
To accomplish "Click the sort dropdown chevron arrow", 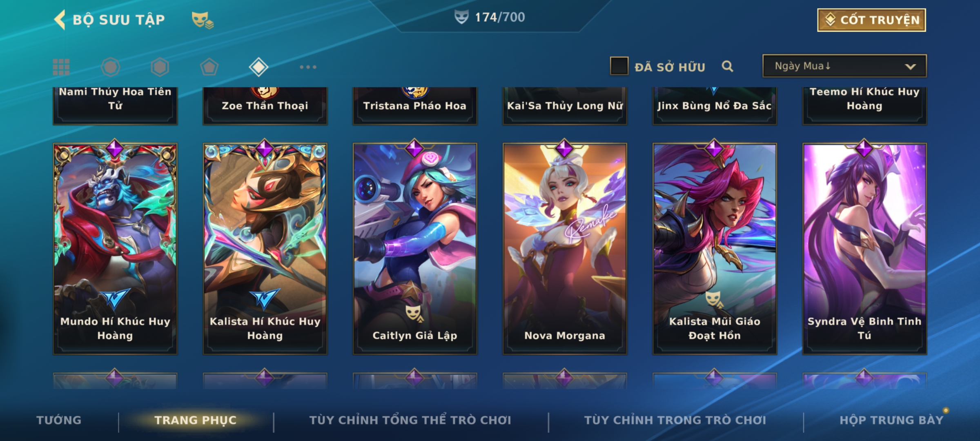I will (910, 67).
